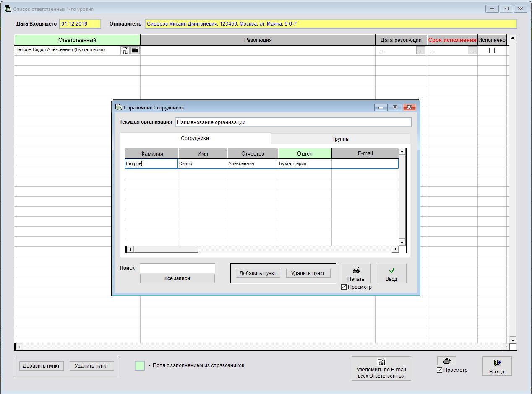The image size is (532, 394).
Task: Click the Печать printer button in employee directory
Action: 356,273
